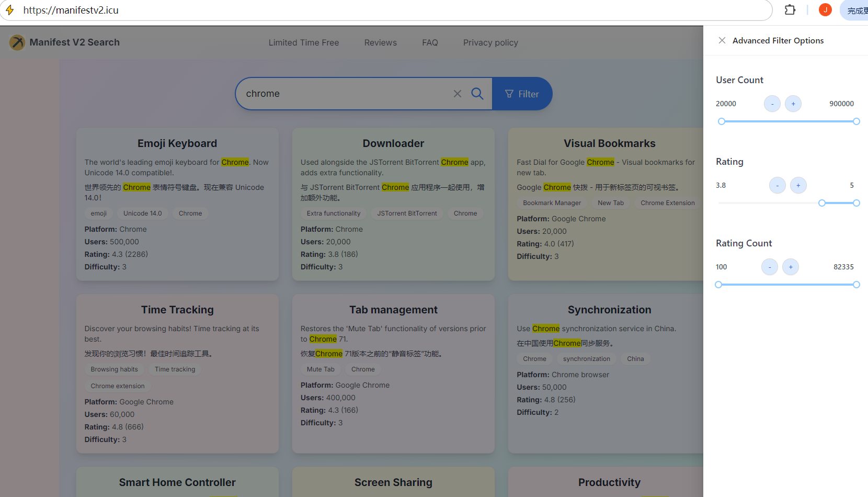Increase Rating with plus button
868x497 pixels.
(798, 185)
